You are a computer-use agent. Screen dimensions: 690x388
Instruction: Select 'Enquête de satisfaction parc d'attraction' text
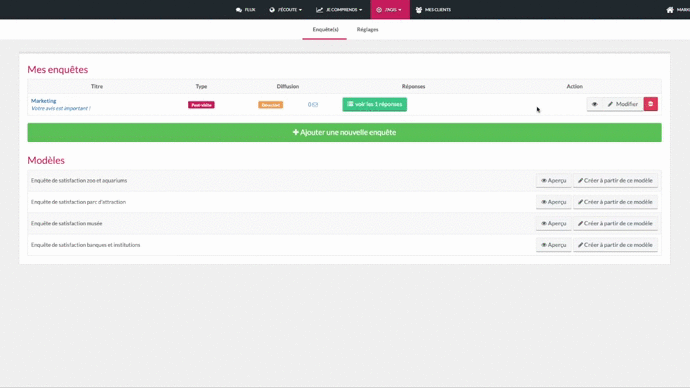point(78,202)
